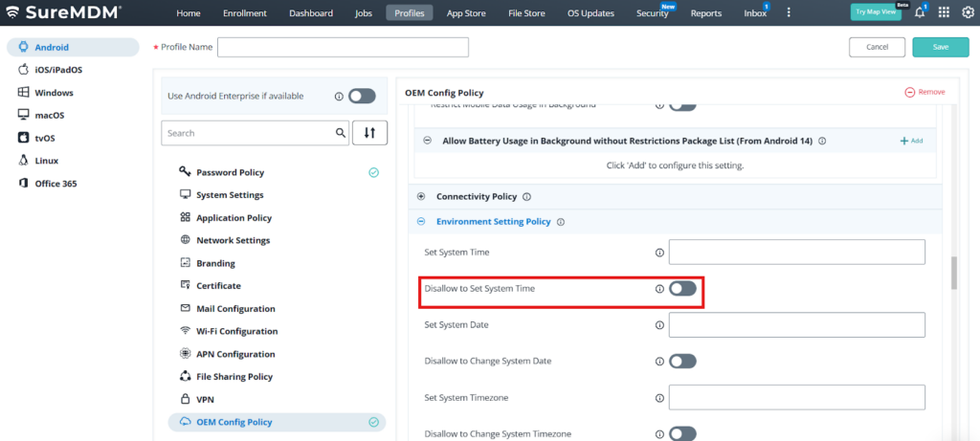This screenshot has width=980, height=441.
Task: Collapse the Environment Setting Policy section
Action: click(x=421, y=222)
